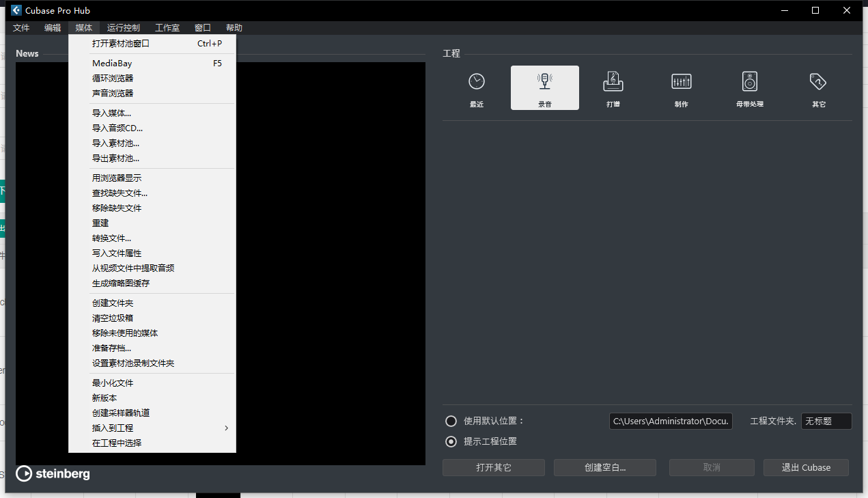Image resolution: width=868 pixels, height=498 pixels.
Task: Open the 编辑 menu
Action: [53, 28]
